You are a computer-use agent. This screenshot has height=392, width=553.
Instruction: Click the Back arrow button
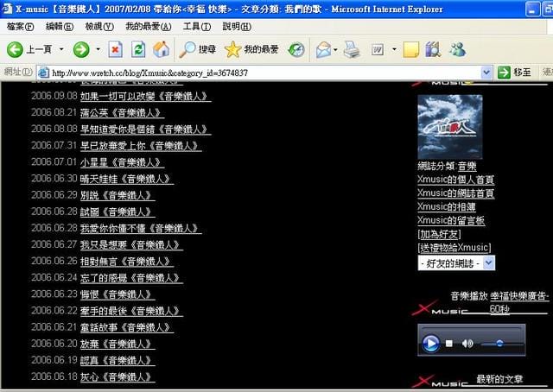tap(16, 50)
